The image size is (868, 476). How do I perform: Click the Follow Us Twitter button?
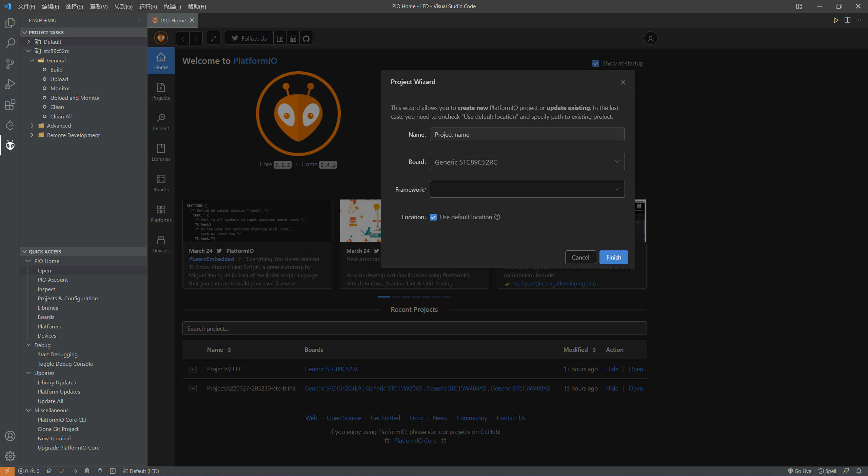click(x=249, y=38)
